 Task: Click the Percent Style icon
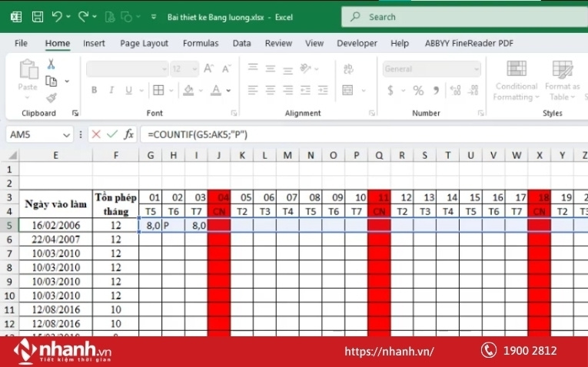coord(418,91)
